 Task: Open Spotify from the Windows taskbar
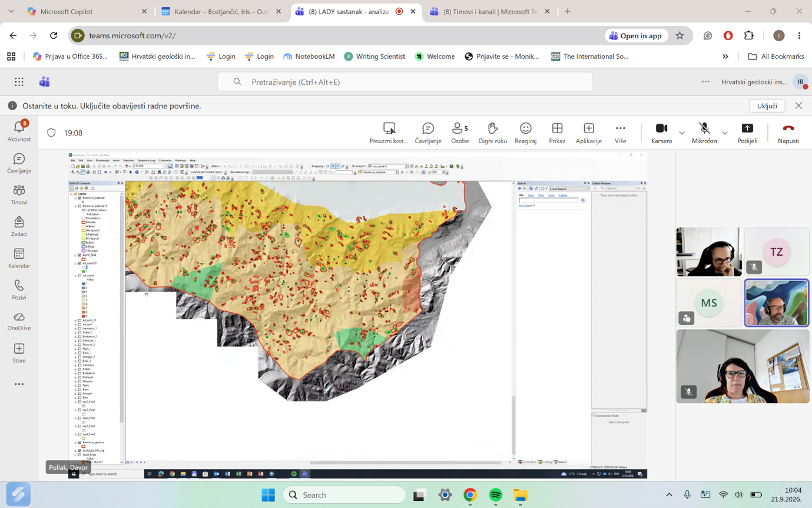click(x=495, y=495)
